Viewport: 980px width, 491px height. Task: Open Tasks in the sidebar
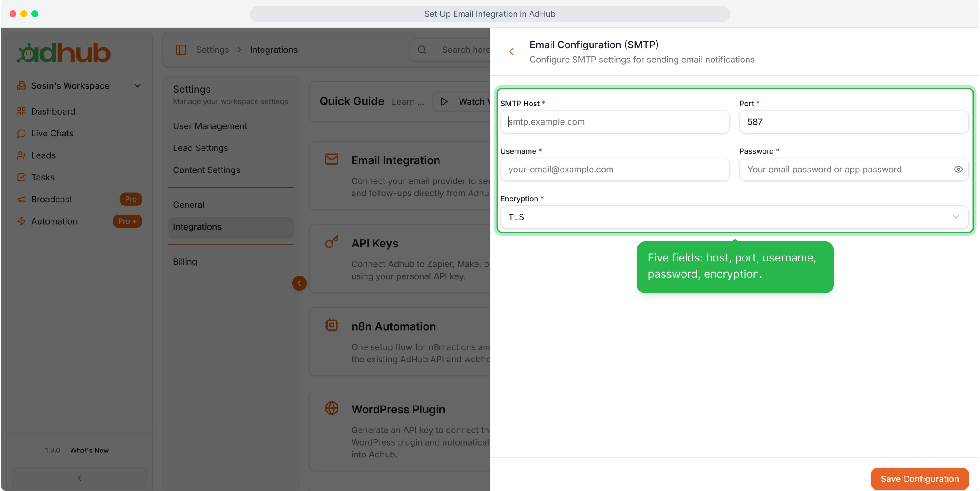[43, 177]
